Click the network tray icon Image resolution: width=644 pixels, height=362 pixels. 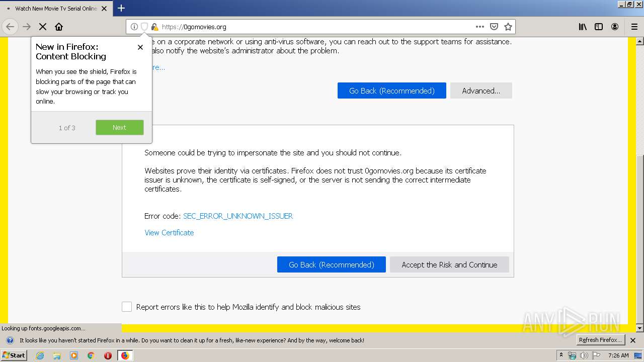point(572,355)
